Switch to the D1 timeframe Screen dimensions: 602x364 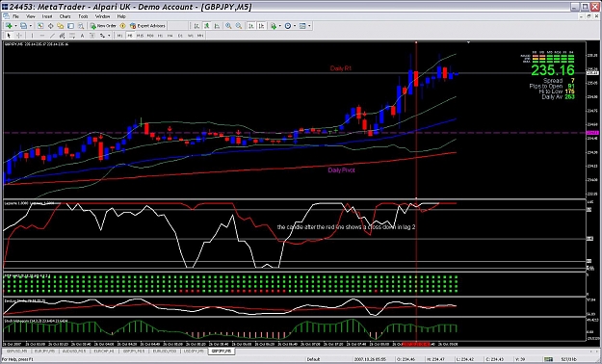[180, 36]
